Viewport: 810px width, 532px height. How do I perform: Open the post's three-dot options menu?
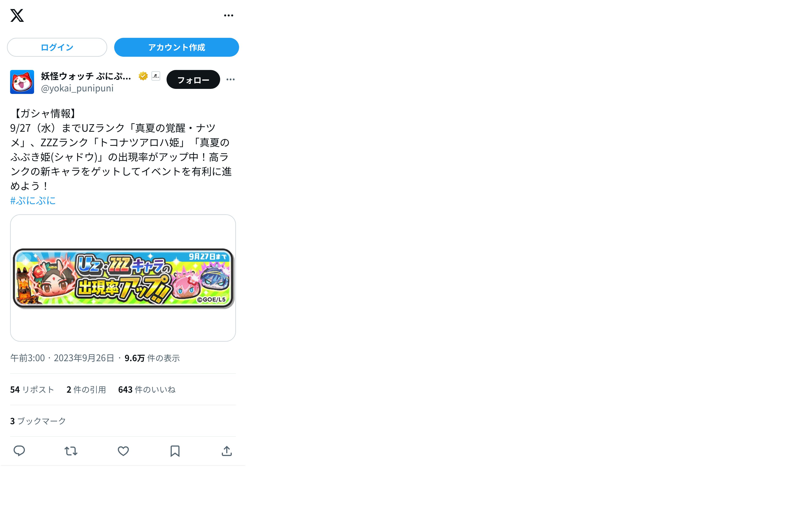[230, 80]
